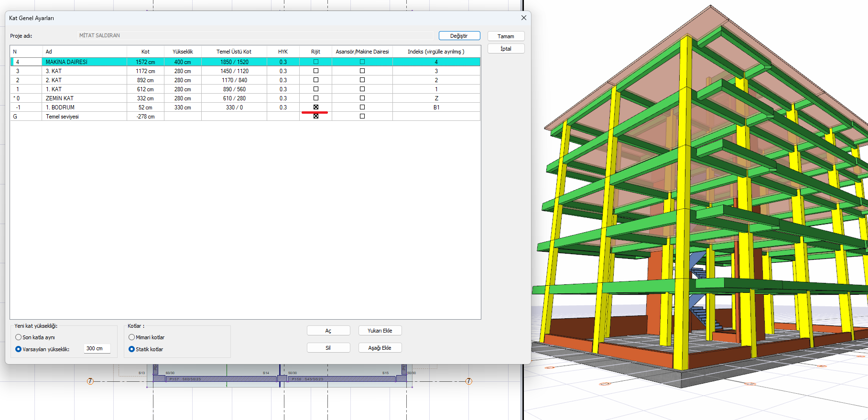Cancel using the İptal button
The width and height of the screenshot is (868, 420).
pyautogui.click(x=506, y=49)
